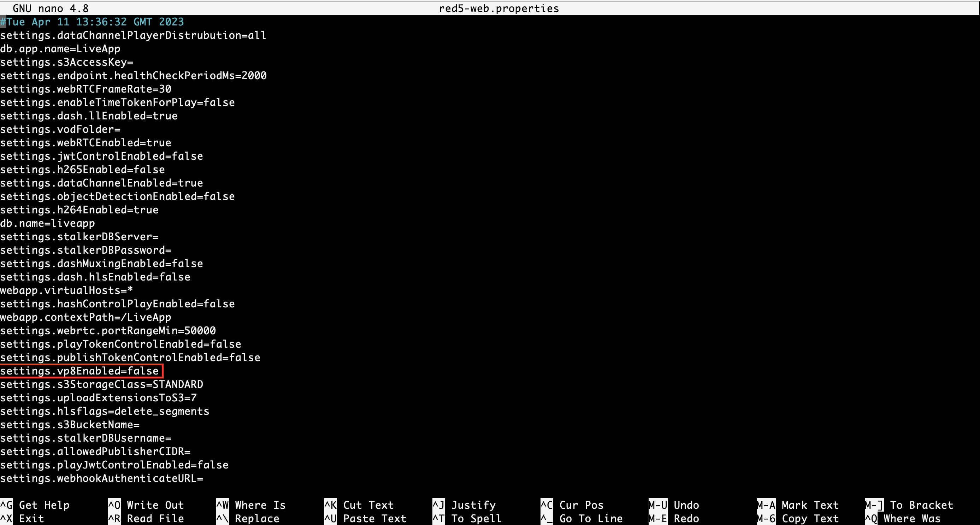Click the settings.webRTCFrameRate=30 line
The width and height of the screenshot is (980, 525).
click(x=85, y=89)
